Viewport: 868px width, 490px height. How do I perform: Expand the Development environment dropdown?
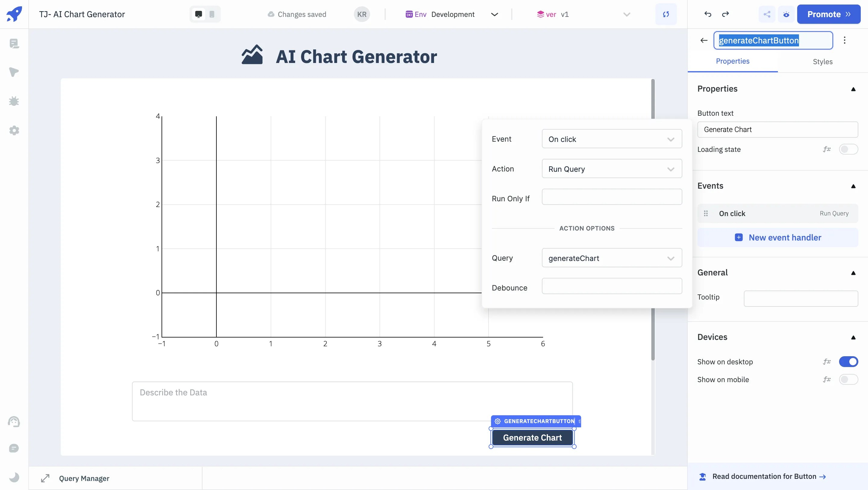coord(494,14)
